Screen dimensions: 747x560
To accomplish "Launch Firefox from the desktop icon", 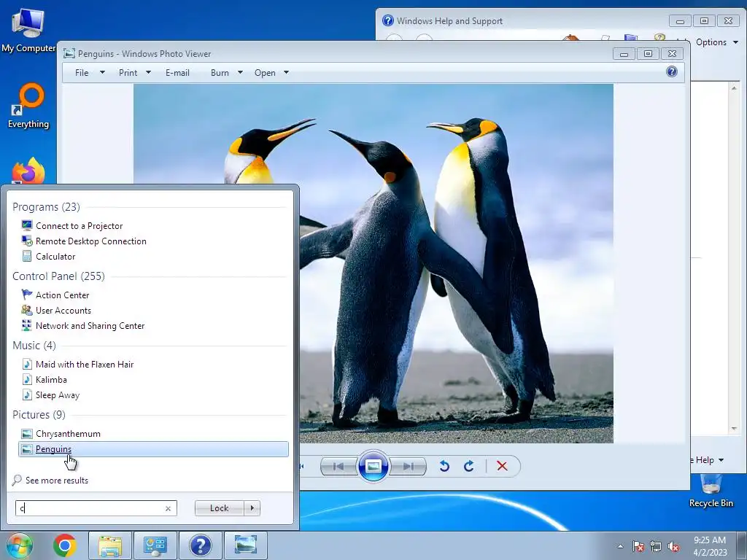I will click(28, 171).
